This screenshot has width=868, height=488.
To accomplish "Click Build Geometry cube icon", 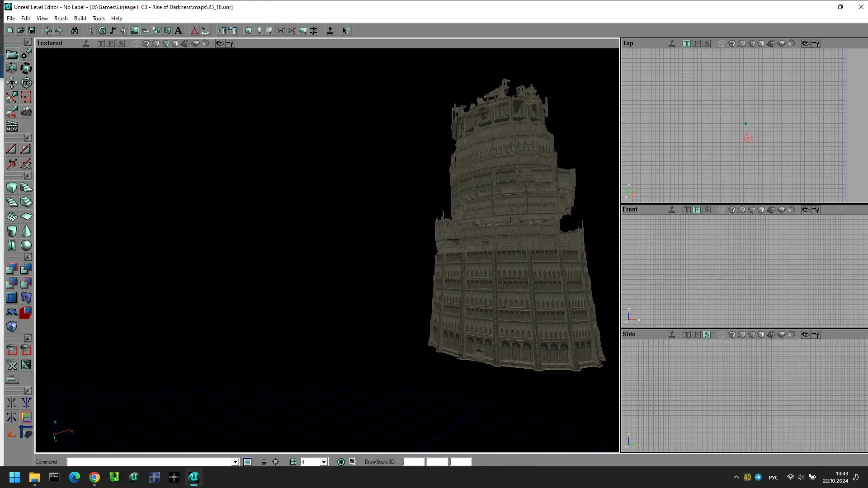I will (x=249, y=30).
